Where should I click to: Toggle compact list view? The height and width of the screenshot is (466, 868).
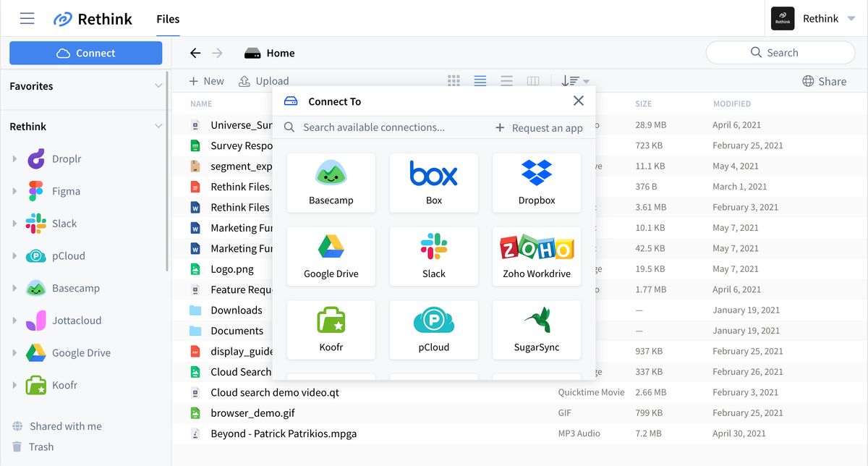pos(506,80)
